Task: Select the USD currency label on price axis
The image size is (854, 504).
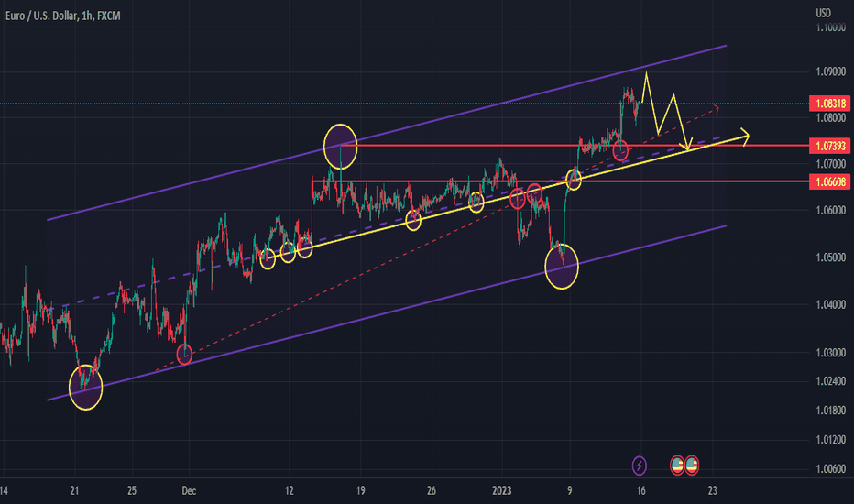Action: 823,13
